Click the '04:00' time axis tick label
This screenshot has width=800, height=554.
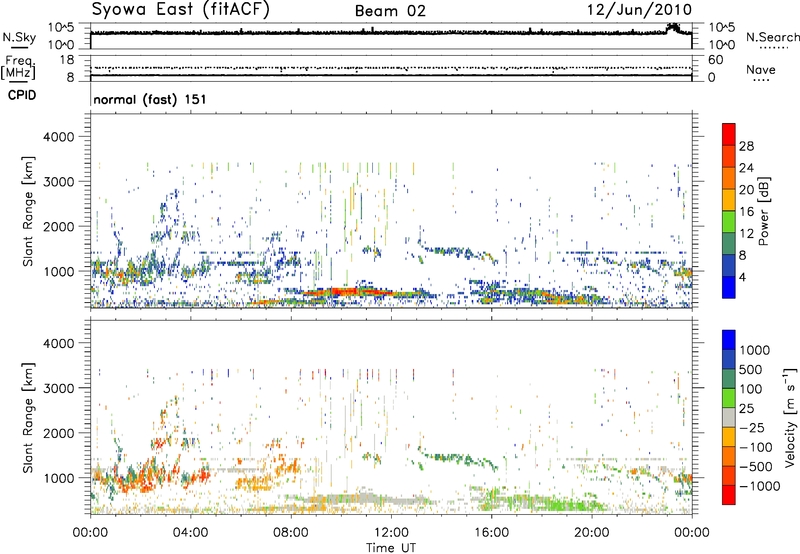coord(191,533)
